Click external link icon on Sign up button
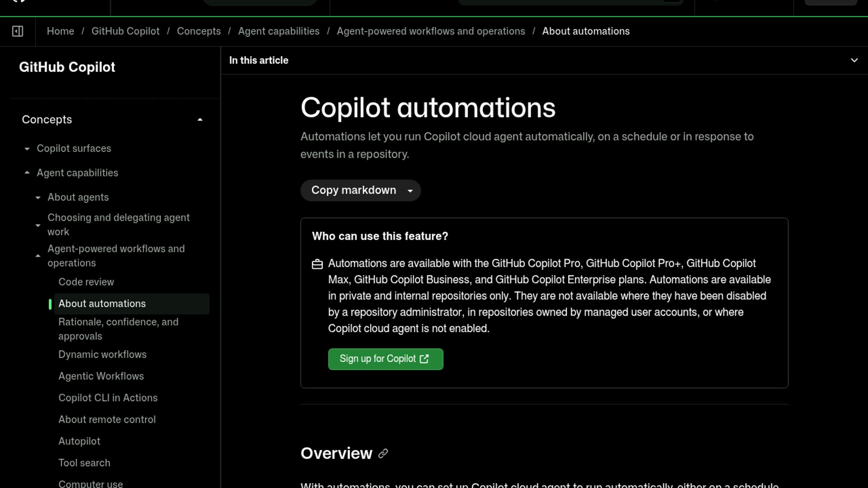 tap(424, 359)
